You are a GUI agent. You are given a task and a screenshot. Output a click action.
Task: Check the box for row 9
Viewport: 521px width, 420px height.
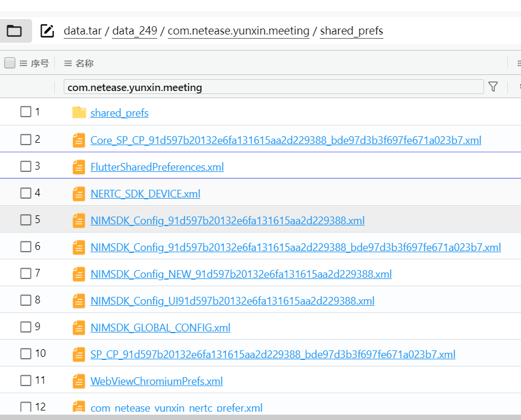[x=26, y=327]
